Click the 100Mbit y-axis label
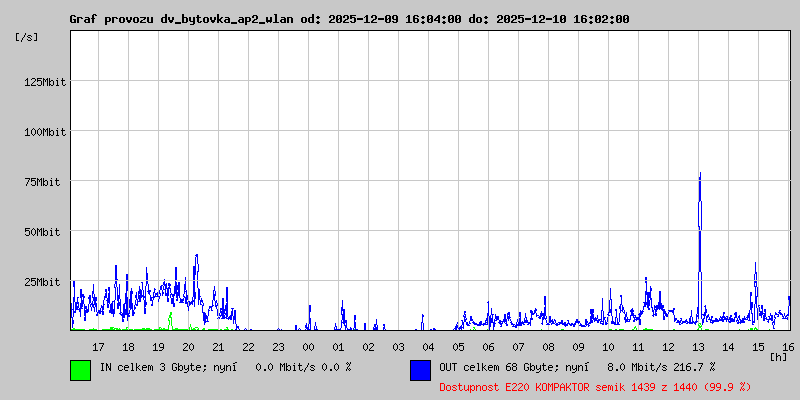This screenshot has width=800, height=400. 45,132
